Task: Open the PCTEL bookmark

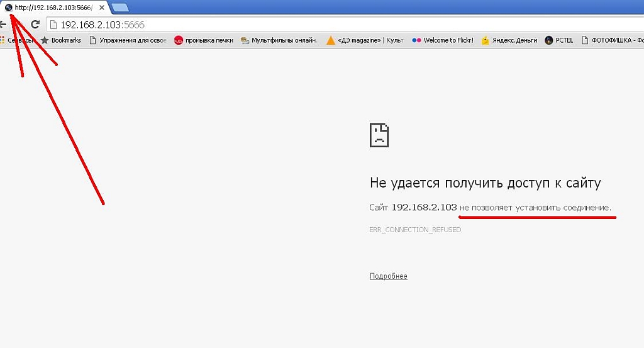Action: click(559, 40)
